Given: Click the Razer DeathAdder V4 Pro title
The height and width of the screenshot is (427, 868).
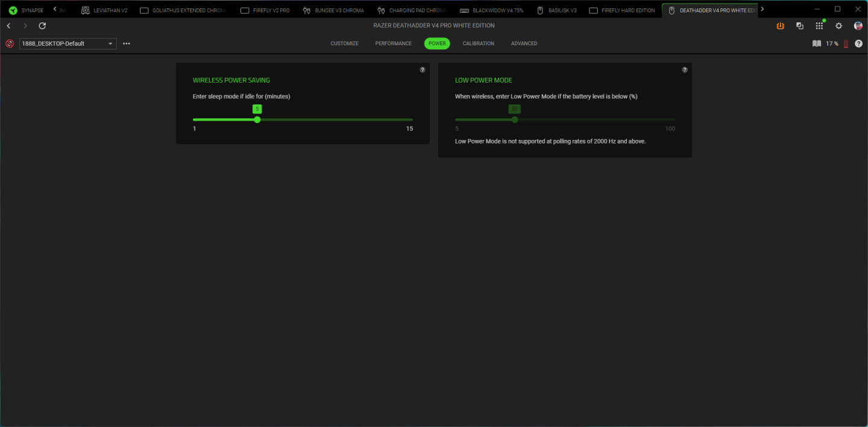Looking at the screenshot, I should 434,26.
